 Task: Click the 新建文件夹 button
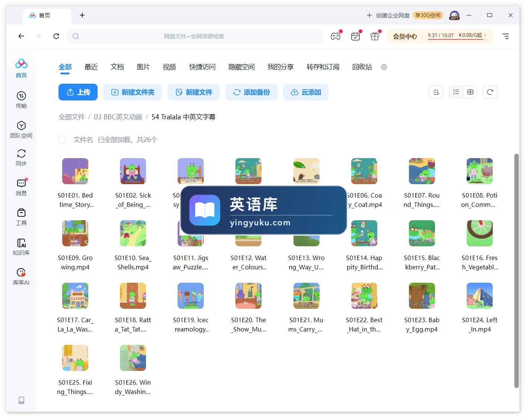pos(133,92)
